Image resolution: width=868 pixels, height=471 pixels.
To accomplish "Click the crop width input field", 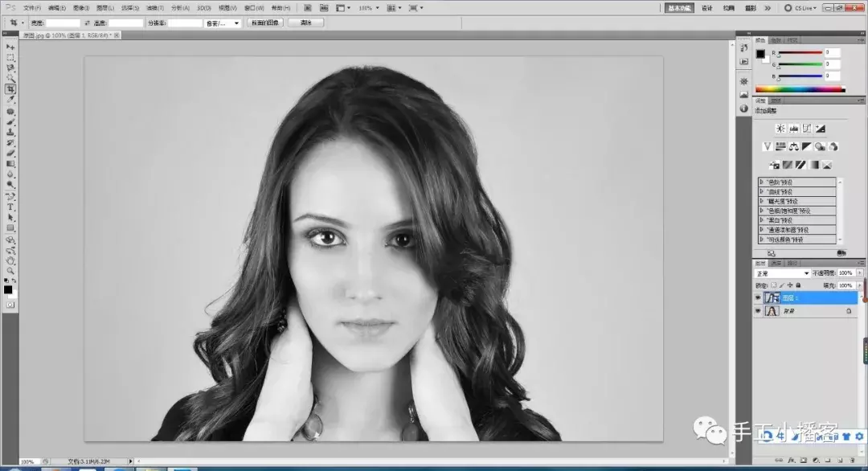I will click(63, 23).
